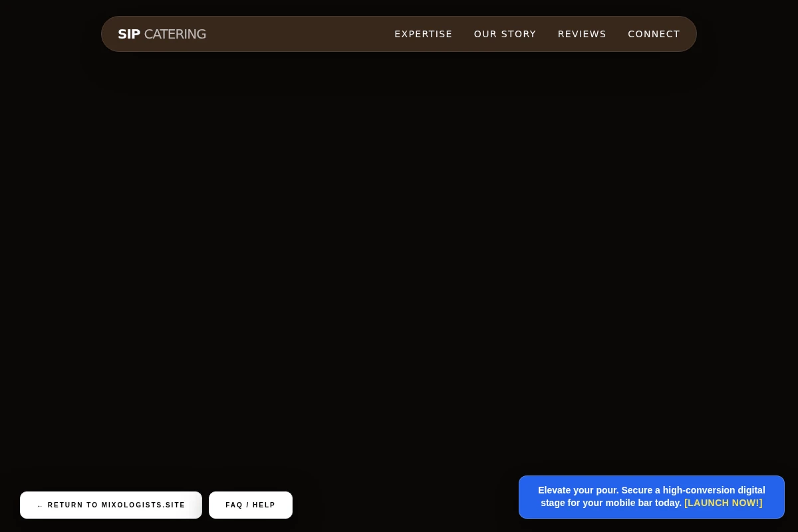The image size is (798, 532).
Task: Click Return to Mixologists.site button
Action: [x=111, y=505]
